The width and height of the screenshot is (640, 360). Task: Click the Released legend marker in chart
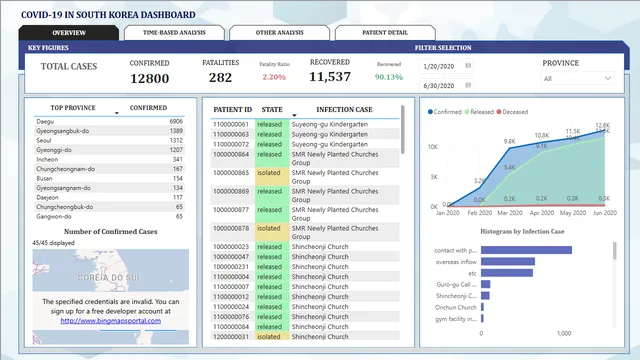pyautogui.click(x=467, y=111)
